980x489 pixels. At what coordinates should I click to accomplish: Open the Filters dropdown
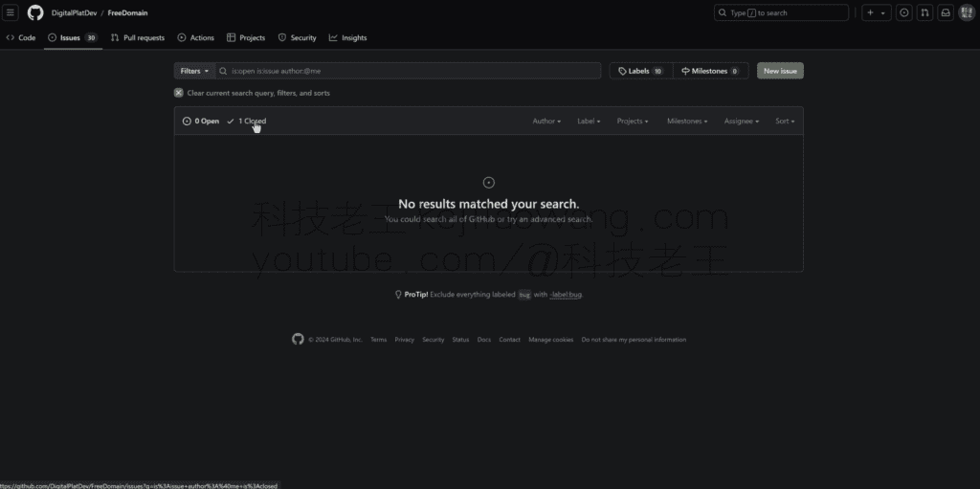pyautogui.click(x=194, y=71)
